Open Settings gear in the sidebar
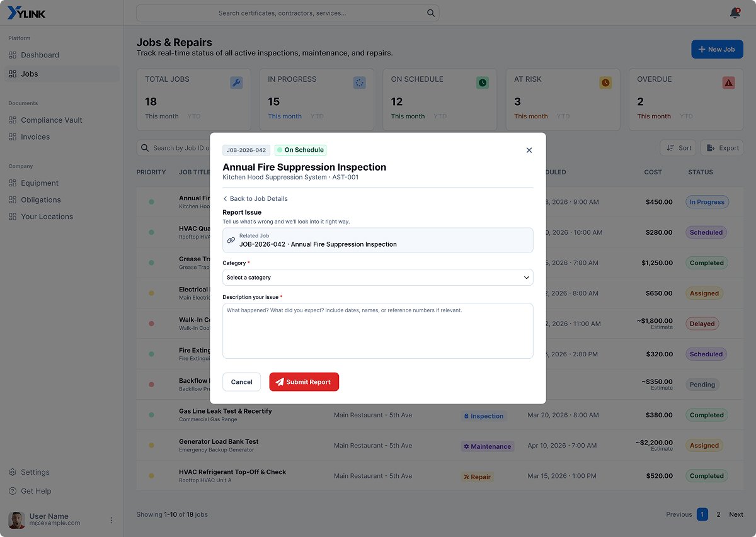The image size is (756, 537). 13,472
